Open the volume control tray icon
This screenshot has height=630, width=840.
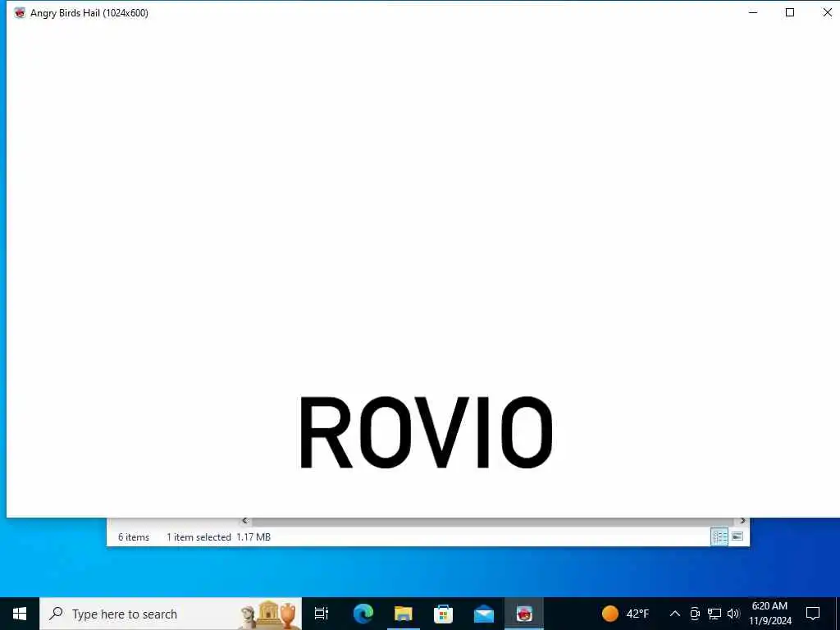pyautogui.click(x=733, y=614)
